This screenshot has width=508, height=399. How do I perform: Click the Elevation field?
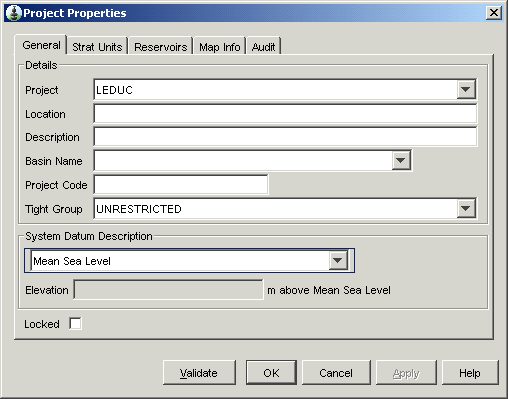point(168,290)
